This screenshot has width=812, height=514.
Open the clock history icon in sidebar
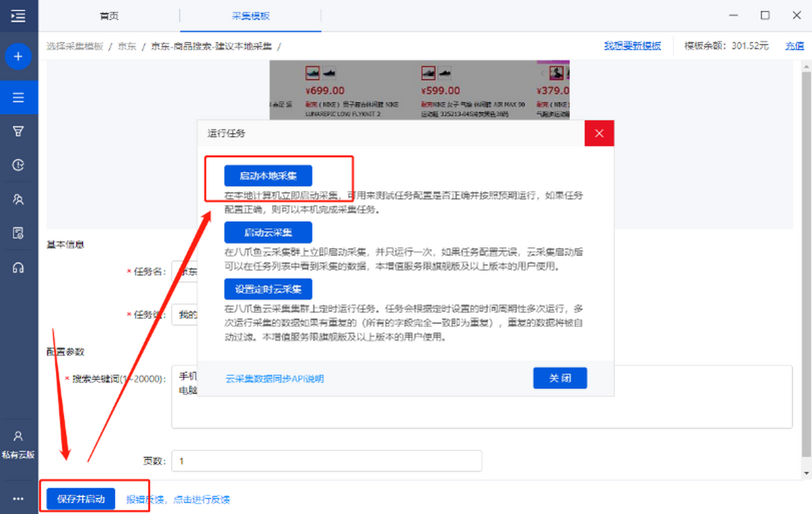(x=18, y=165)
